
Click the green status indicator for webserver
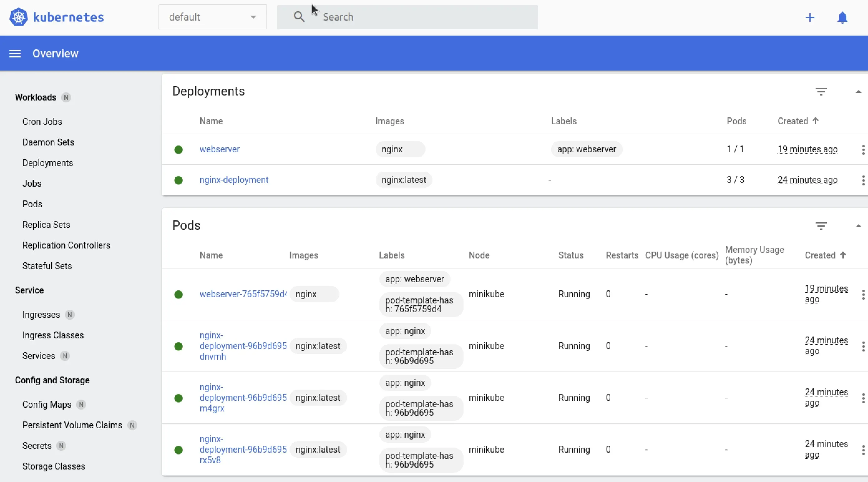(178, 149)
